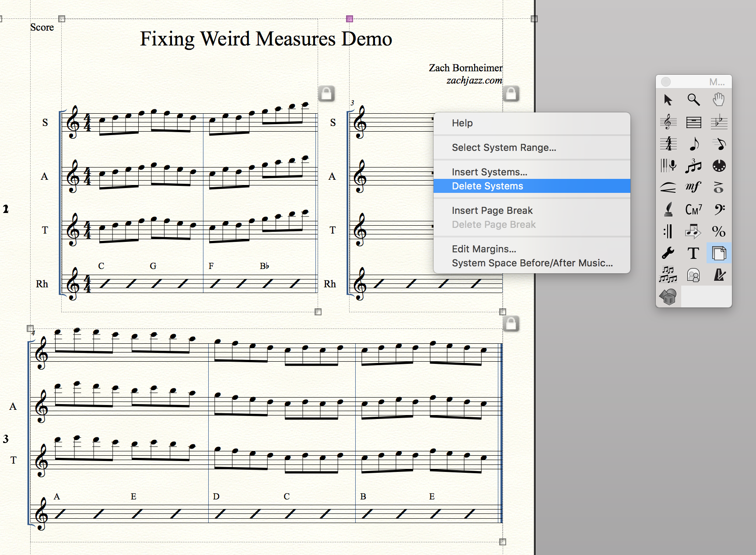The image size is (756, 555).
Task: Select the Selection arrow tool
Action: 668,100
